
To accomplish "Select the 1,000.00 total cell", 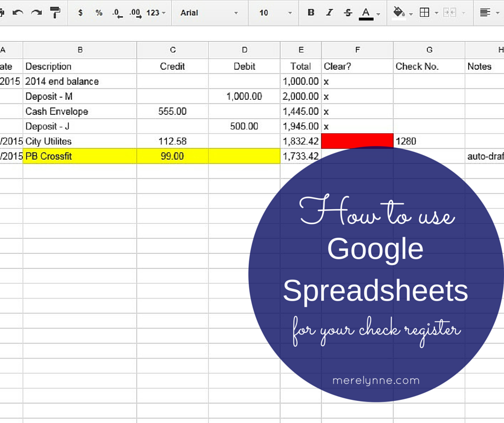I will click(301, 81).
